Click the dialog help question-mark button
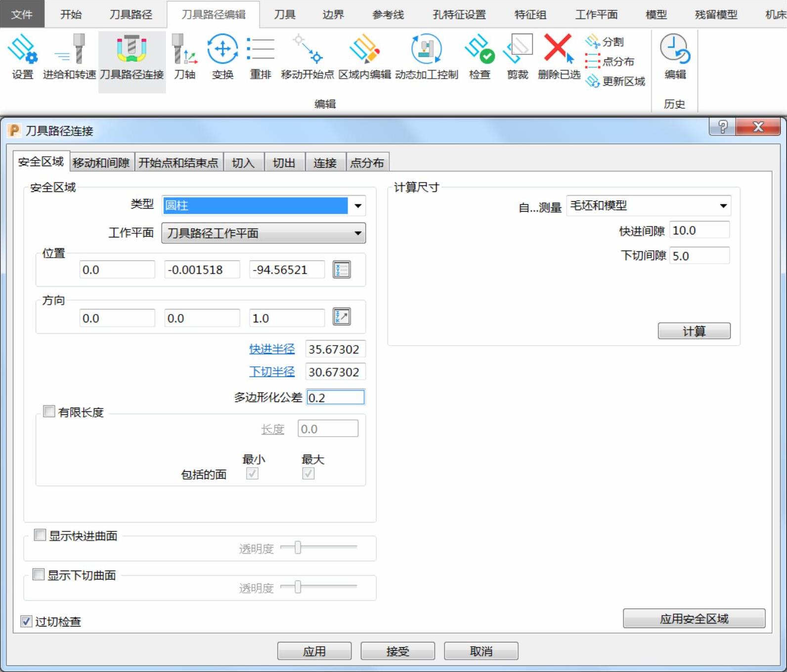This screenshot has height=672, width=787. (x=722, y=127)
